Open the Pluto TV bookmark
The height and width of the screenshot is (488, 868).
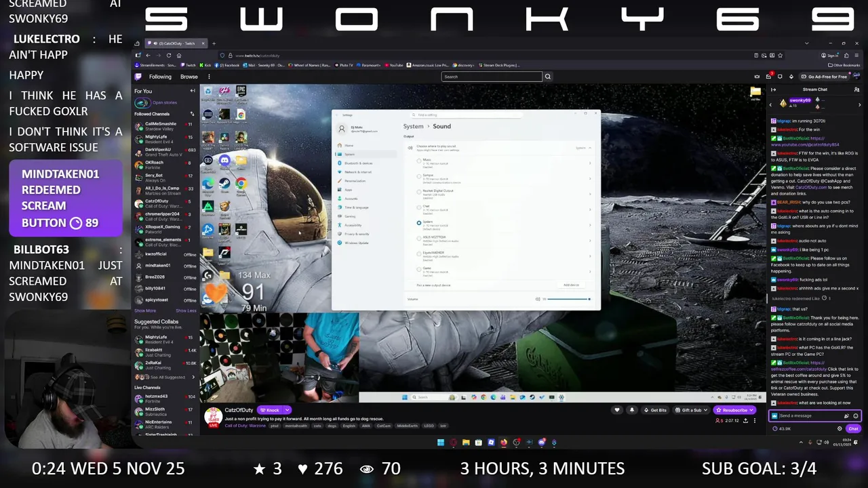[x=344, y=65]
